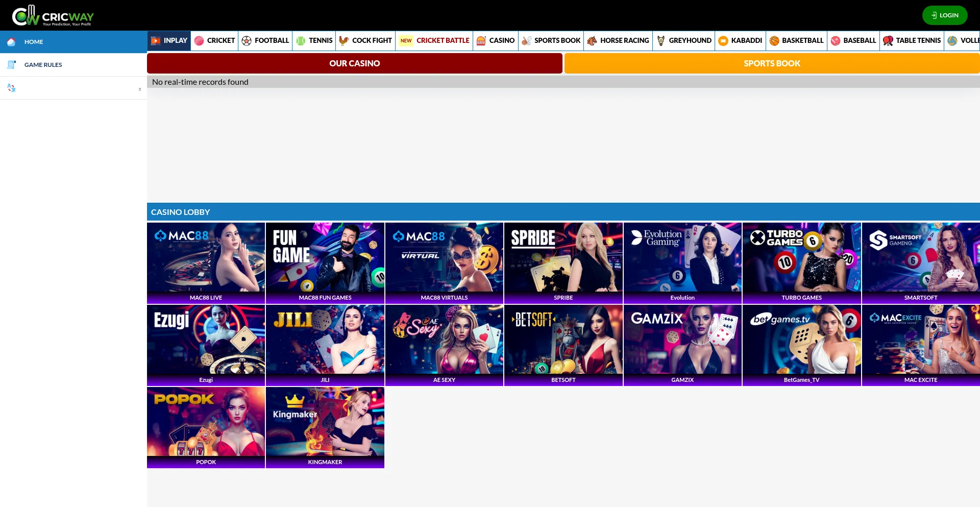Select the Smartsoft Gaming card
980x507 pixels.
tap(921, 263)
